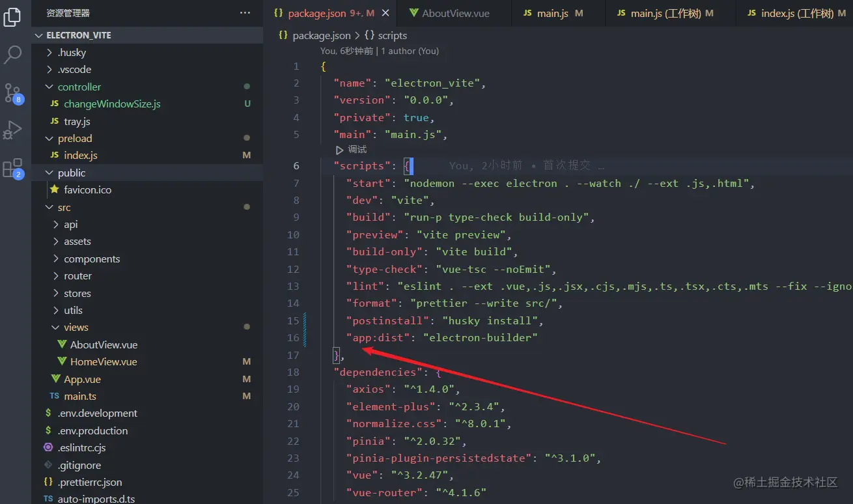Click the "scripts" key on line 6
The height and width of the screenshot is (504, 853).
(x=361, y=166)
